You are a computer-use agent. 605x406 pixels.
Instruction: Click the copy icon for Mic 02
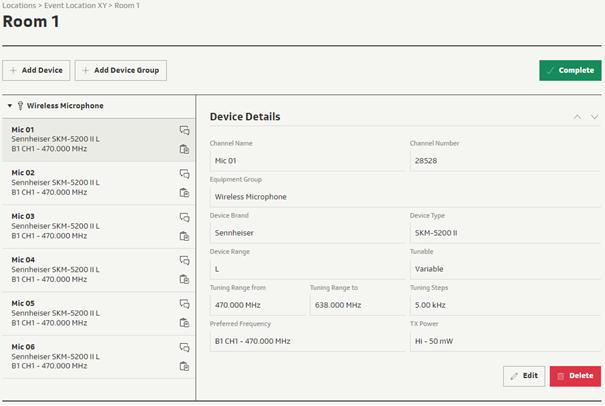pyautogui.click(x=184, y=193)
